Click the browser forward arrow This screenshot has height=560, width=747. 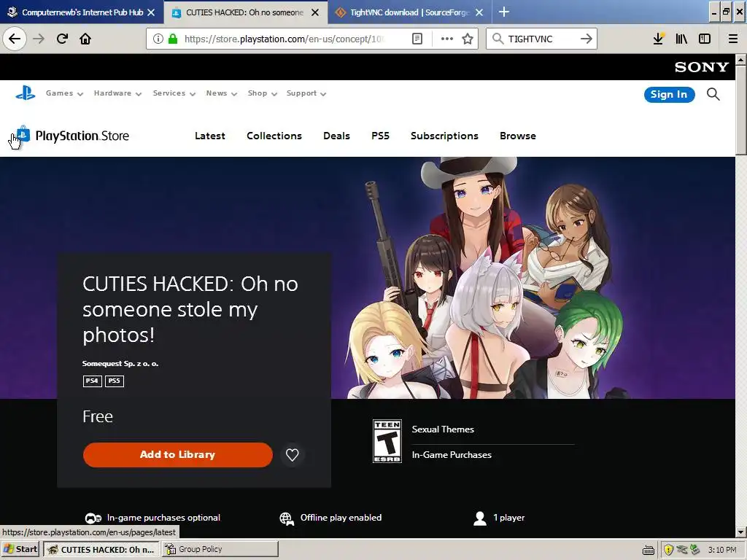click(x=39, y=39)
